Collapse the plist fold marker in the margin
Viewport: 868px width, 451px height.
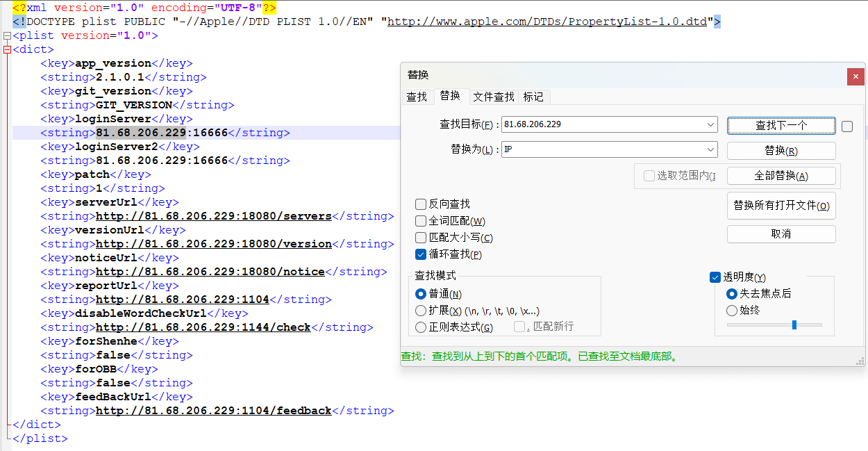click(7, 35)
